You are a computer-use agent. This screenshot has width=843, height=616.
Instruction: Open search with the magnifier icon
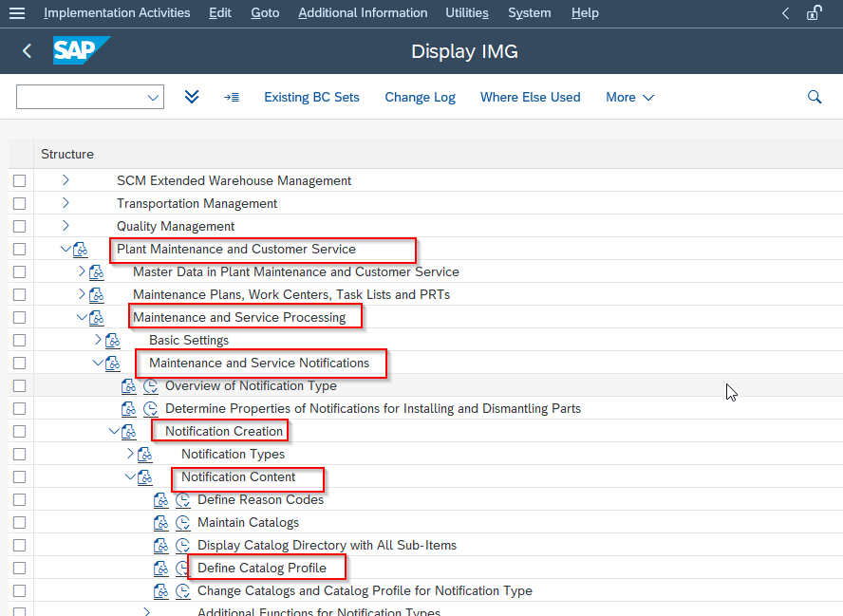[x=815, y=97]
